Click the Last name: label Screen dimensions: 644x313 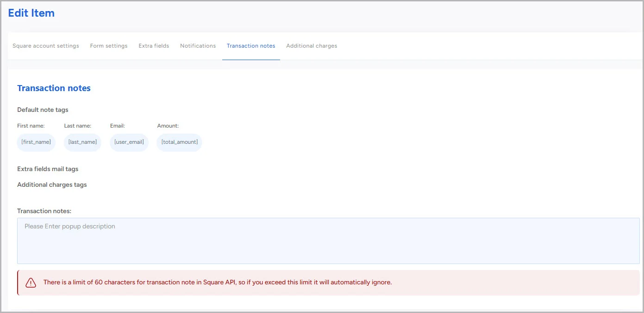pyautogui.click(x=78, y=126)
